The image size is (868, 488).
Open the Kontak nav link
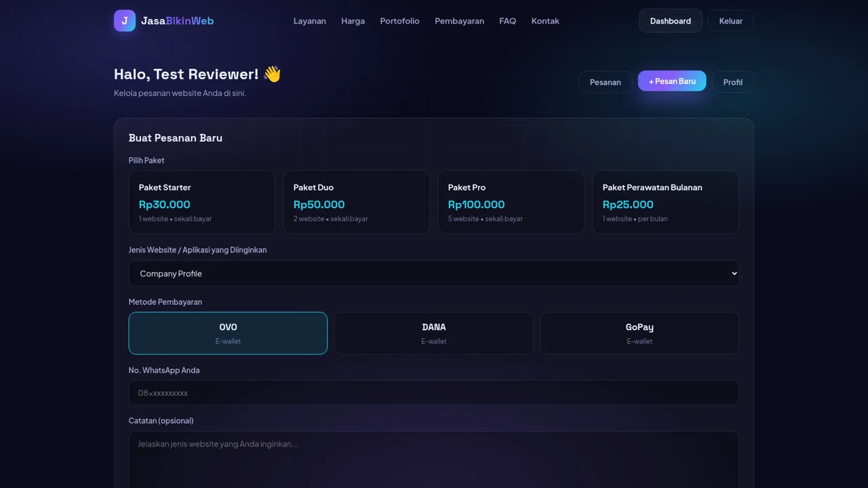coord(545,21)
